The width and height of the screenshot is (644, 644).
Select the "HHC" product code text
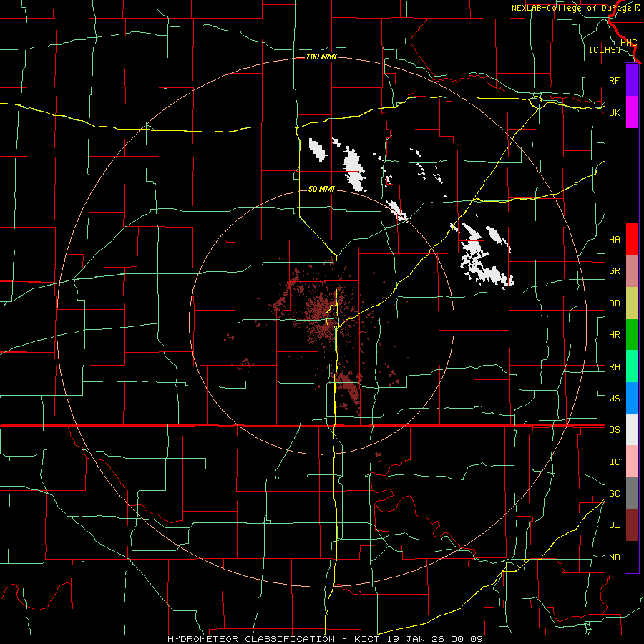[628, 43]
